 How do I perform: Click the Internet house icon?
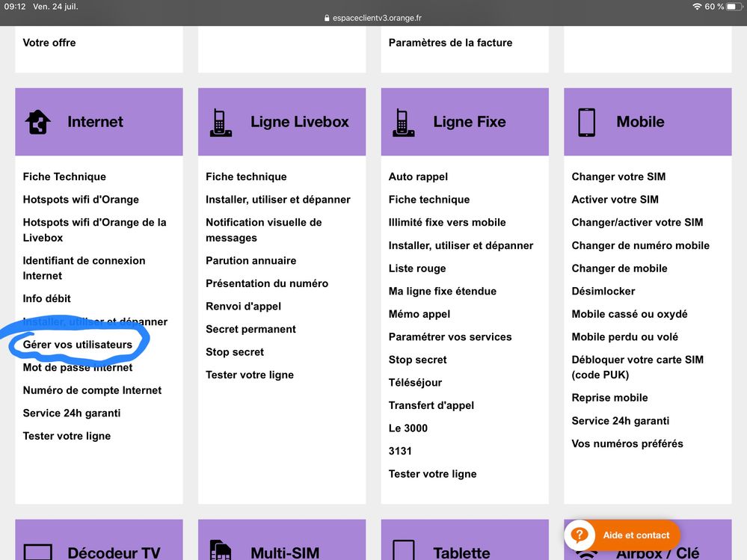click(x=37, y=122)
